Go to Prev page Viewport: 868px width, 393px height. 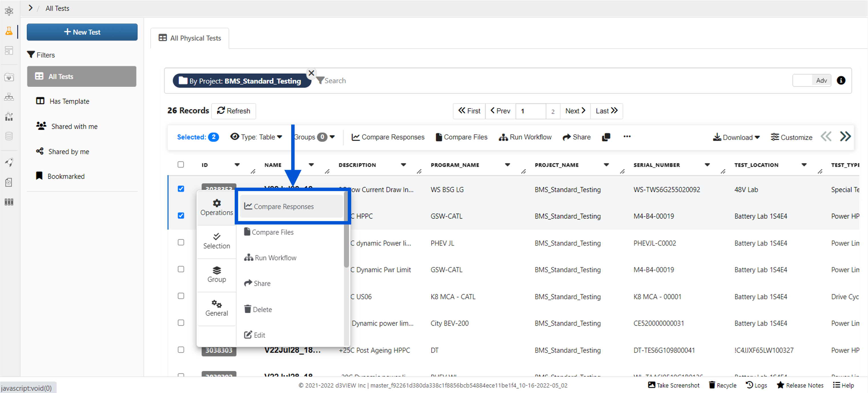point(500,111)
